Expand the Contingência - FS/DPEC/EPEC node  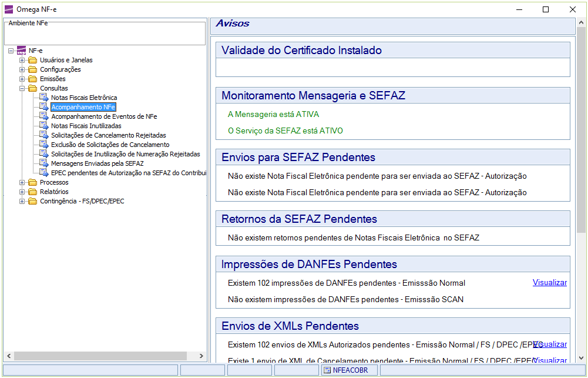point(22,201)
